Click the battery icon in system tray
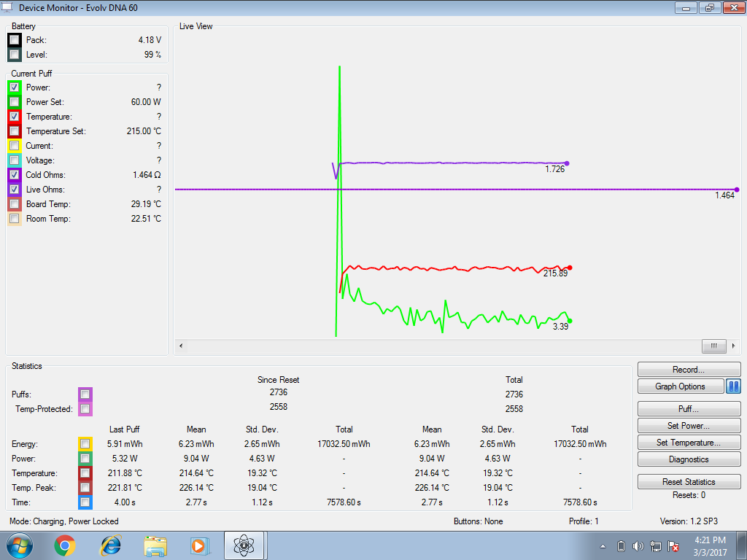Viewport: 747px width, 560px height. [622, 546]
